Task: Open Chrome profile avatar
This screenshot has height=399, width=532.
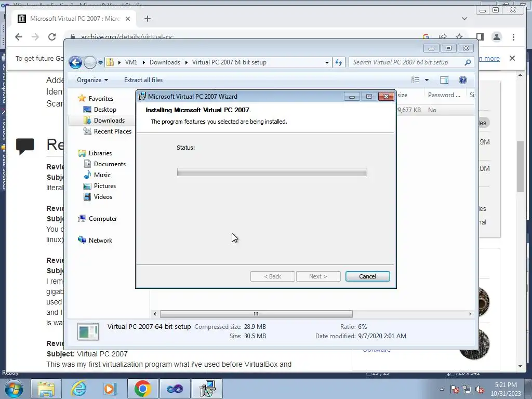Action: pyautogui.click(x=496, y=37)
